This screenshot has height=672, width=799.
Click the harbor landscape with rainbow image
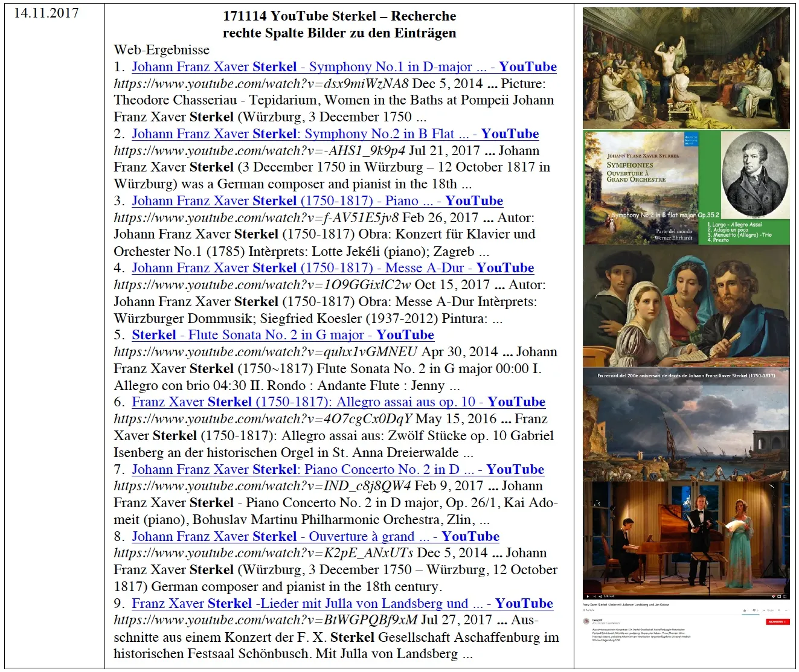(x=685, y=426)
